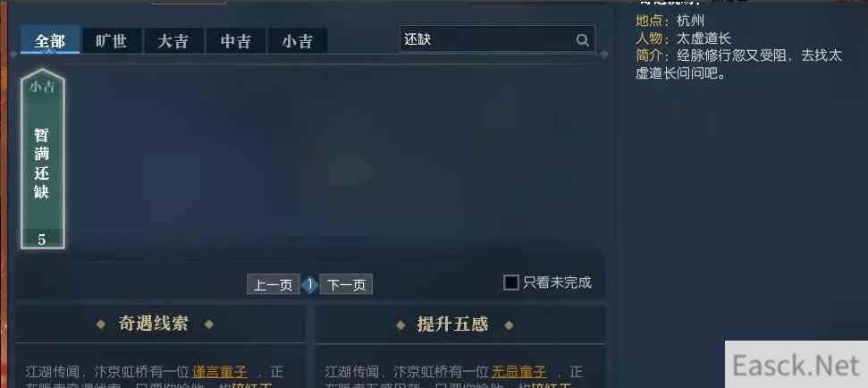Click the diamond ornament right of 提升五感
Screen dimensions: 868x388
tap(509, 325)
